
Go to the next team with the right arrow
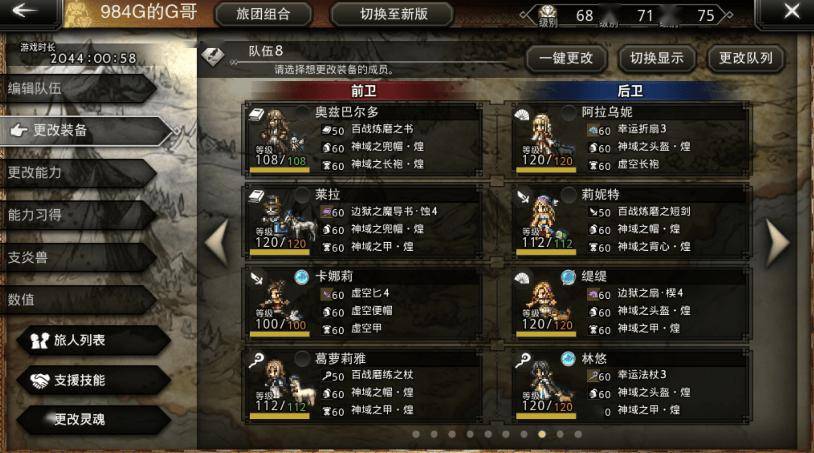point(778,243)
